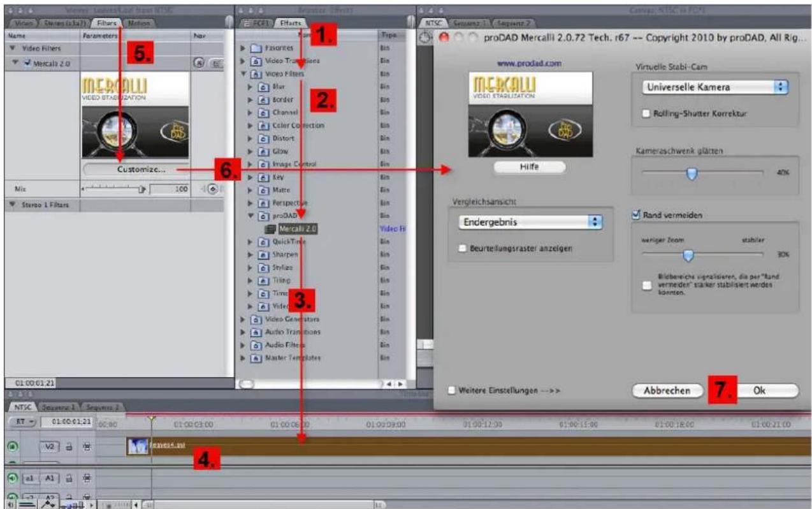
Task: Click the Color Correction bin icon
Action: pyautogui.click(x=264, y=126)
